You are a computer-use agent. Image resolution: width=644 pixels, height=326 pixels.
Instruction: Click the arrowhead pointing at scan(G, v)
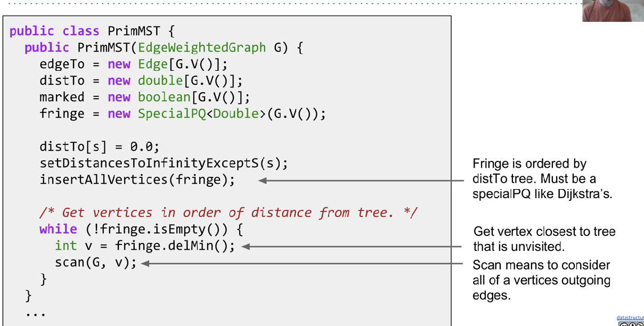point(145,263)
